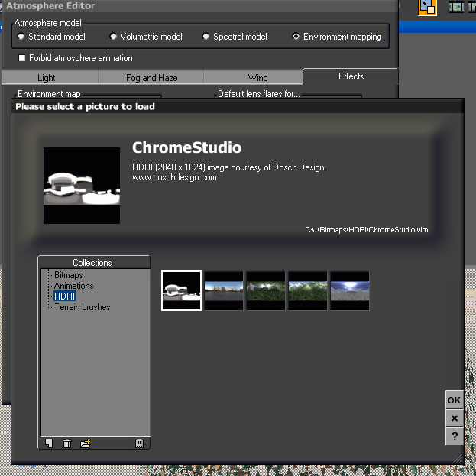Image resolution: width=476 pixels, height=476 pixels.
Task: Select the Volumetric model radio button
Action: 113,37
